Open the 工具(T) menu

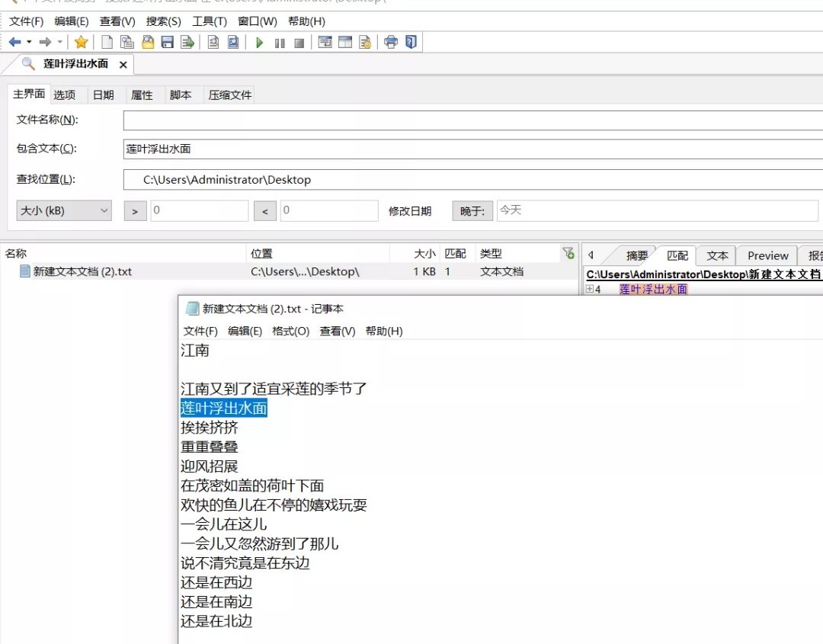point(209,21)
